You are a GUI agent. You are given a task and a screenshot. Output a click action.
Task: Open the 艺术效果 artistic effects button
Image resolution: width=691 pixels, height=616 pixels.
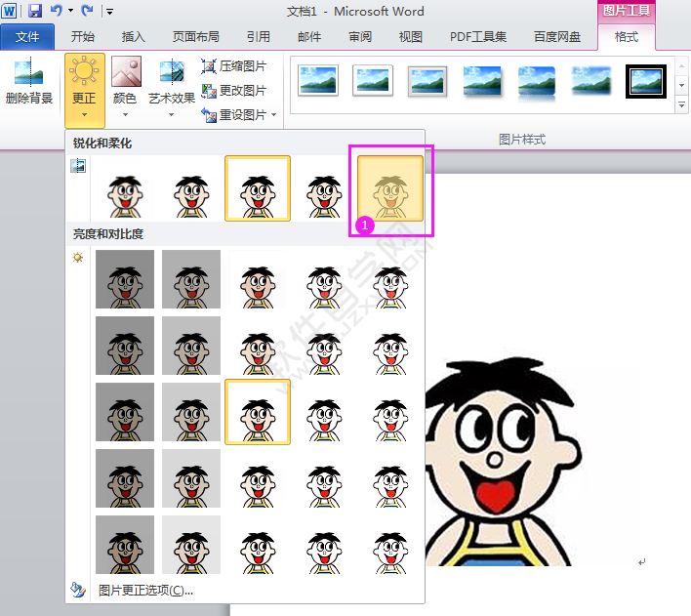[172, 83]
